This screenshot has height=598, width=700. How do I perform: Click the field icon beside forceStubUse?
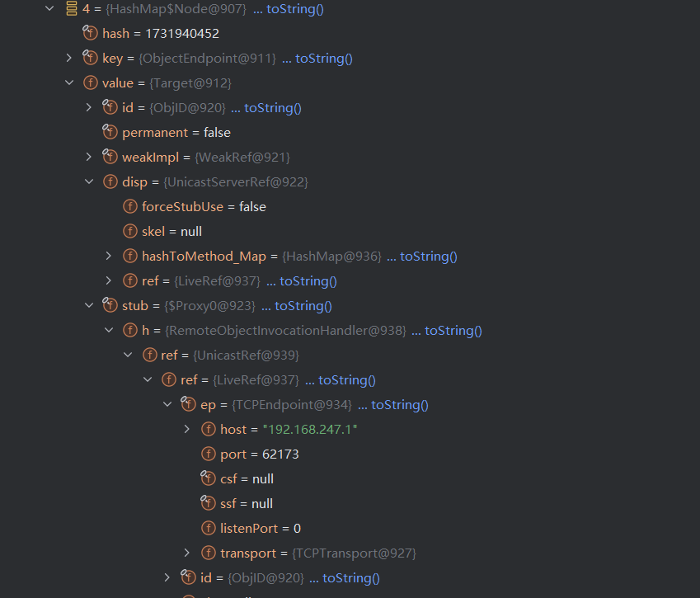tap(129, 206)
